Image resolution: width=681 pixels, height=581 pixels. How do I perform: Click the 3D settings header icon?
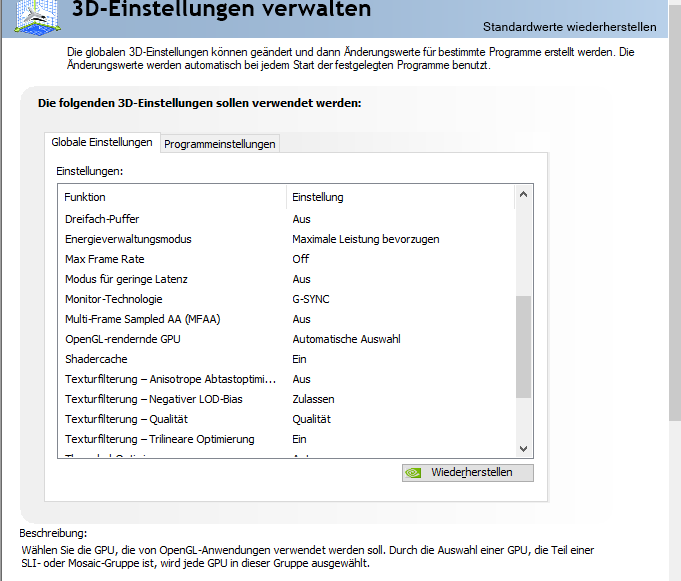(x=37, y=17)
